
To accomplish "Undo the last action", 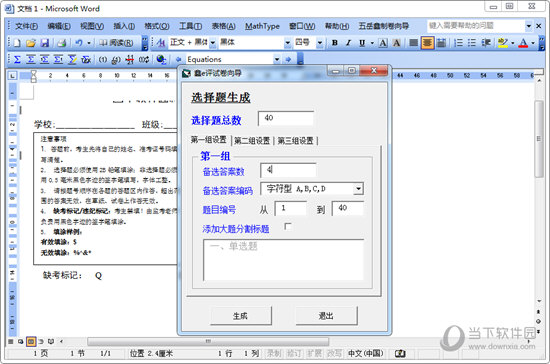I will coord(79,43).
